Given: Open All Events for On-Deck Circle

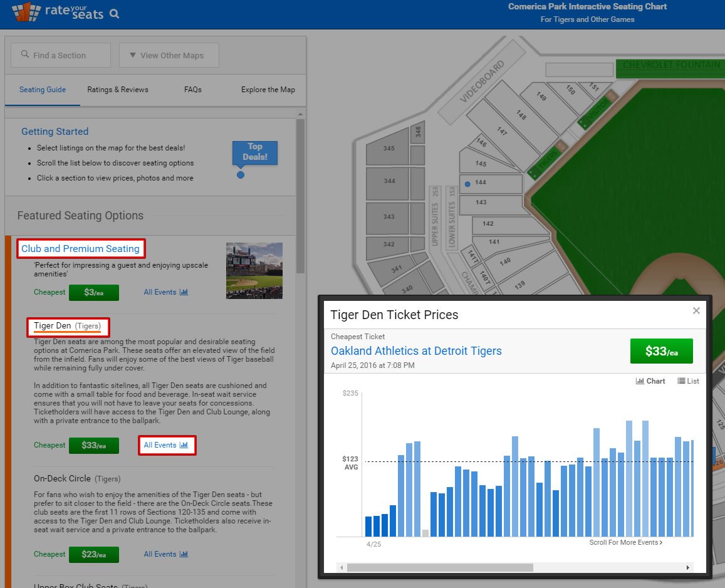Looking at the screenshot, I should pyautogui.click(x=165, y=554).
